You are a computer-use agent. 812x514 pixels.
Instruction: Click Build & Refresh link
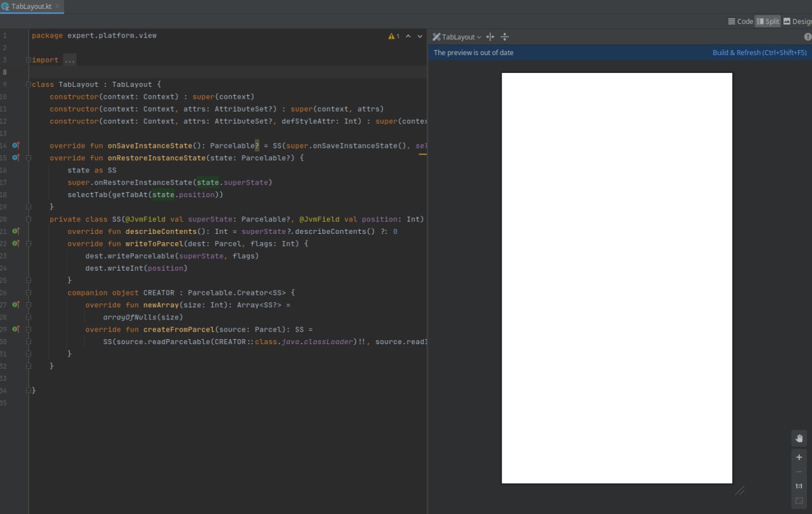pos(759,53)
